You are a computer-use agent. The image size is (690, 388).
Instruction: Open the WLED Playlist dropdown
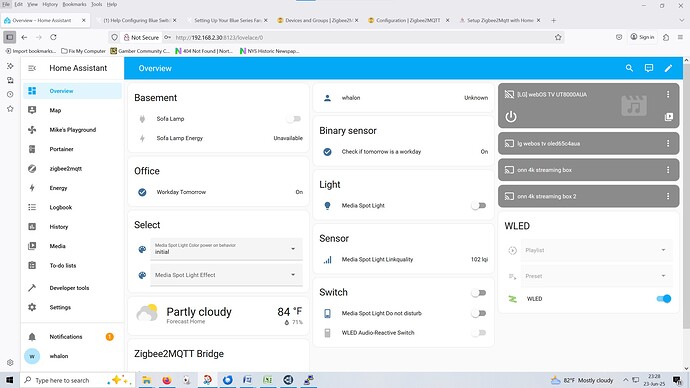coord(596,250)
